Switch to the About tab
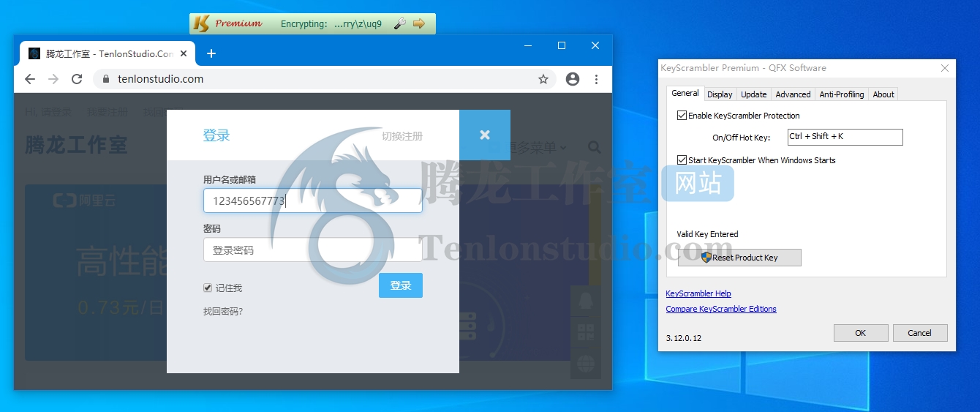980x412 pixels. (883, 94)
